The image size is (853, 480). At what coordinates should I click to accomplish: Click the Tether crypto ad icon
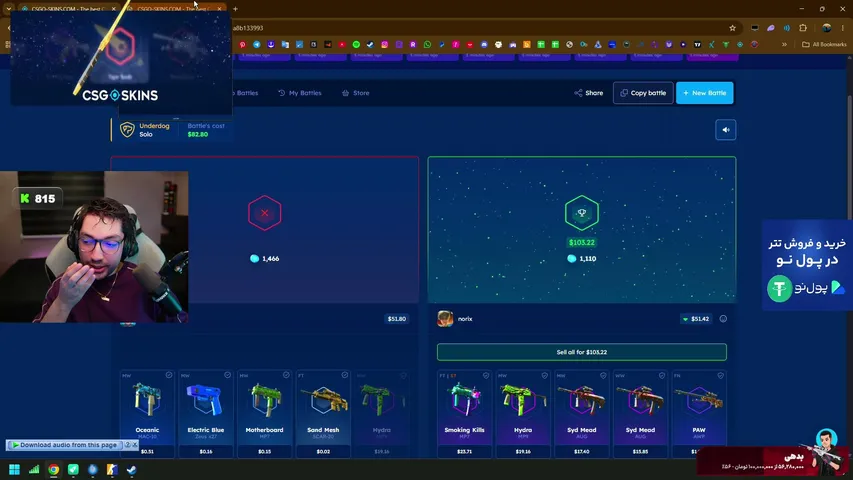[x=780, y=288]
